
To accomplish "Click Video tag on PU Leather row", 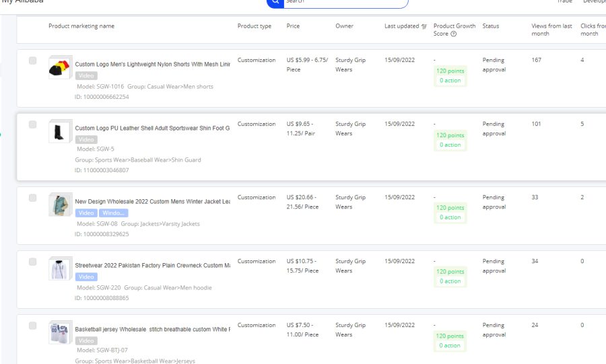I will [x=86, y=139].
